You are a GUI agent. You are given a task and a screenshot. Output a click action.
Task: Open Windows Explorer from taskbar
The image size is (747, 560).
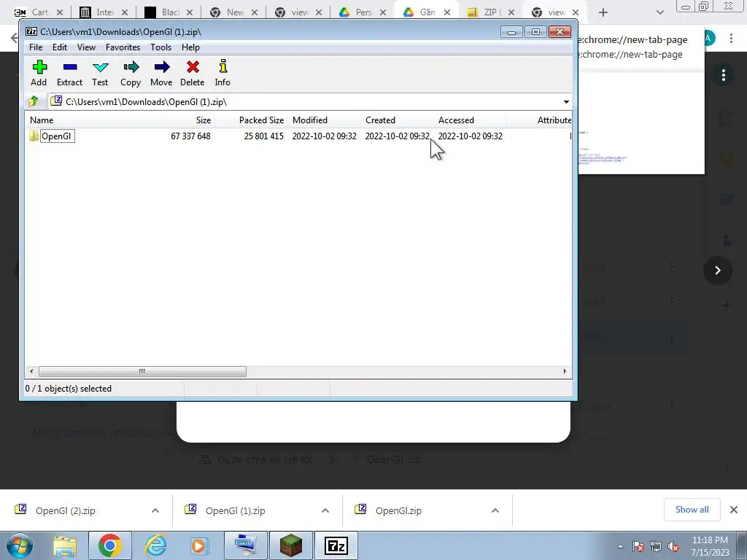tap(65, 545)
